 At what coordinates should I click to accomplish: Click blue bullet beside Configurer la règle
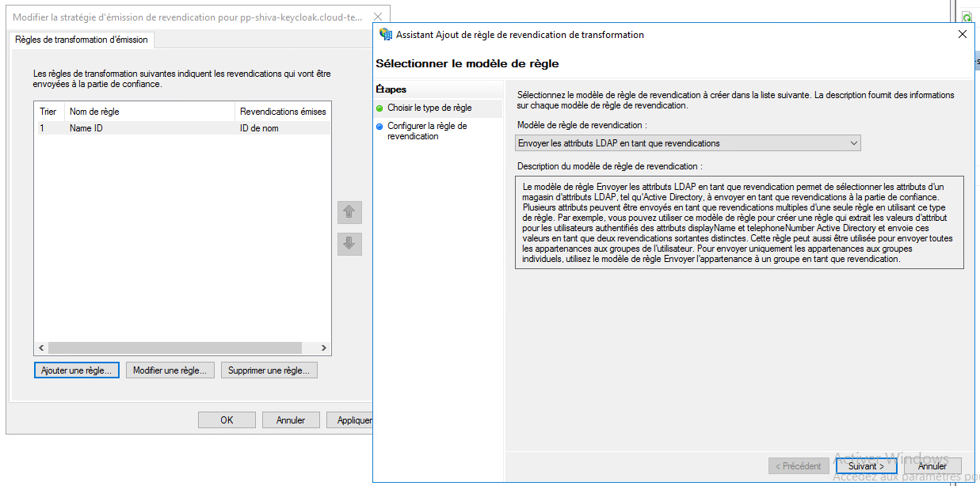[x=380, y=126]
